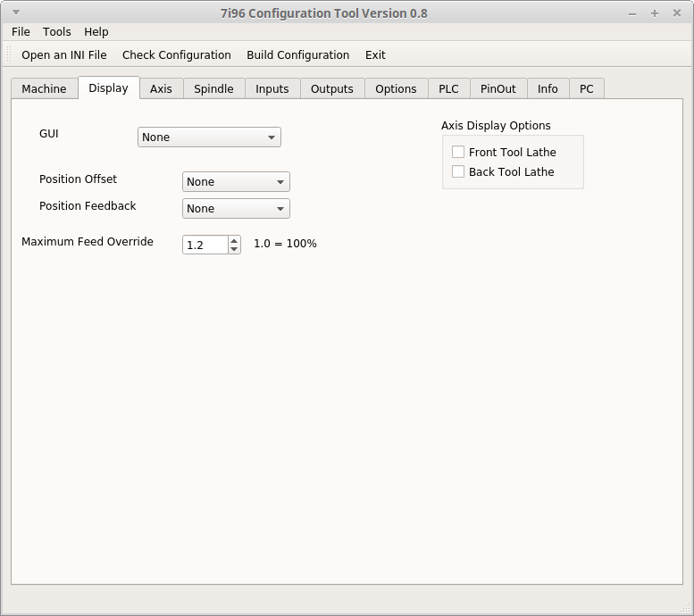Click the "Axis Display Options" group label
Image resolution: width=694 pixels, height=616 pixels.
(x=496, y=126)
